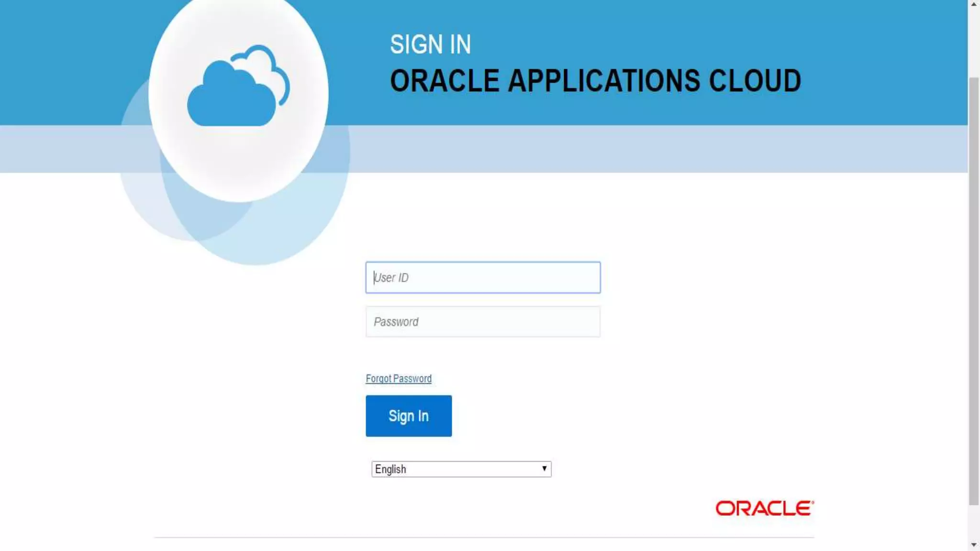Click the scrollbar up arrow

click(974, 4)
